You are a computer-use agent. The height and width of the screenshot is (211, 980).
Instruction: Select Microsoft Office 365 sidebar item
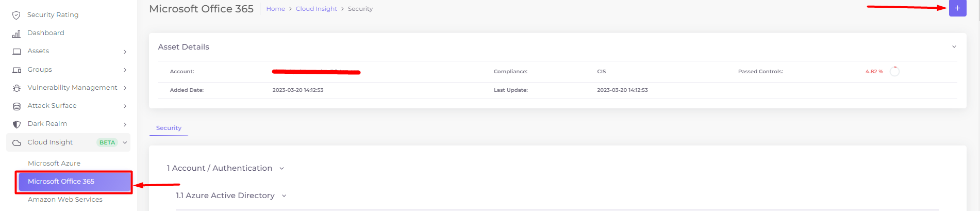(75, 182)
